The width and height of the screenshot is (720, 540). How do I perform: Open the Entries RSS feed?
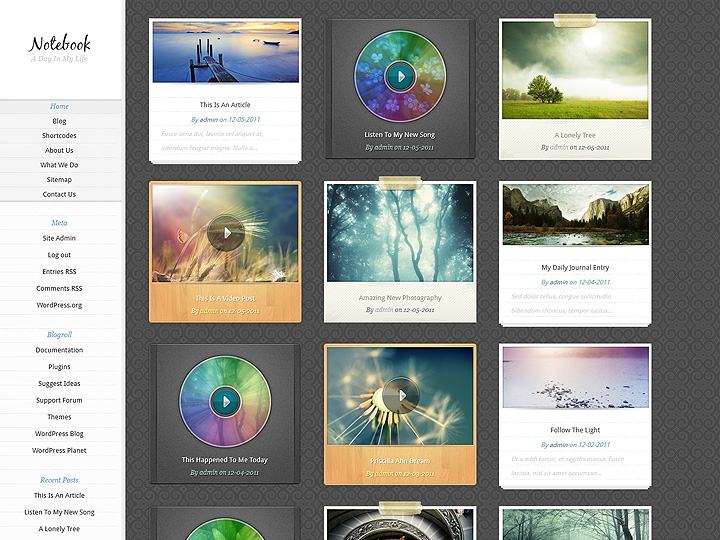(59, 271)
